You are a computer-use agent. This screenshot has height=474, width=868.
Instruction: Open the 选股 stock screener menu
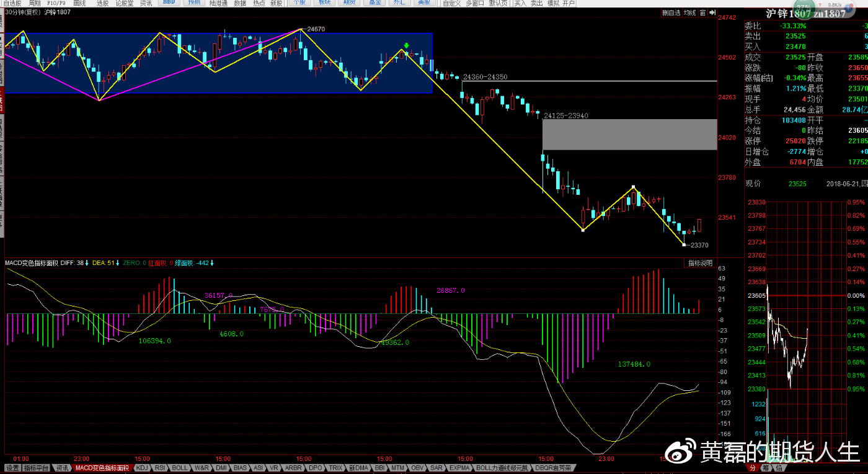click(102, 3)
